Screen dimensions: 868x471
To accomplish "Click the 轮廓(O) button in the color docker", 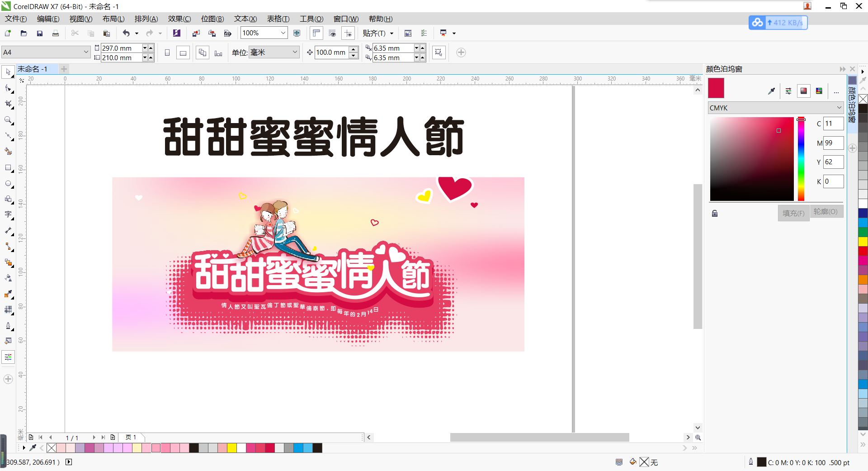I will point(826,211).
